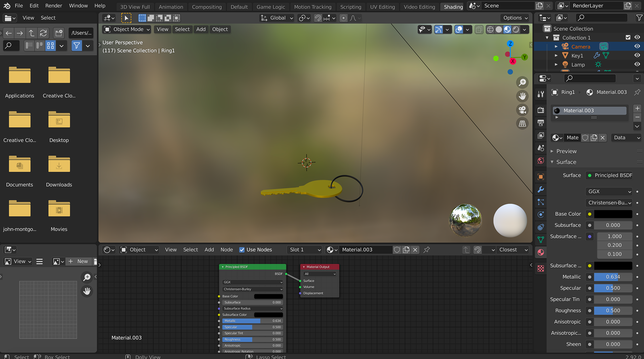644x359 pixels.
Task: Open the Output properties tab
Action: coord(541,123)
